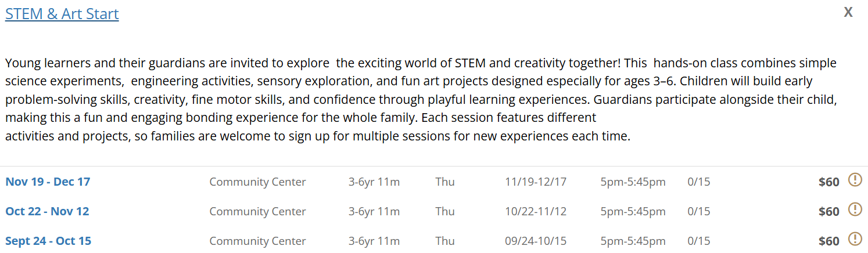Click the class description paragraph
868x253 pixels.
click(421, 99)
